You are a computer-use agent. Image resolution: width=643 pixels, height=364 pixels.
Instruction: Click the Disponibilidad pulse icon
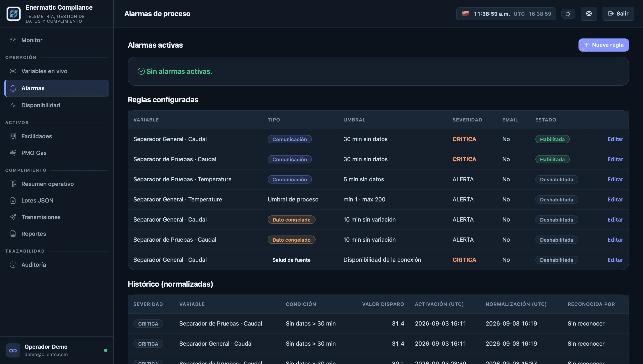click(13, 105)
